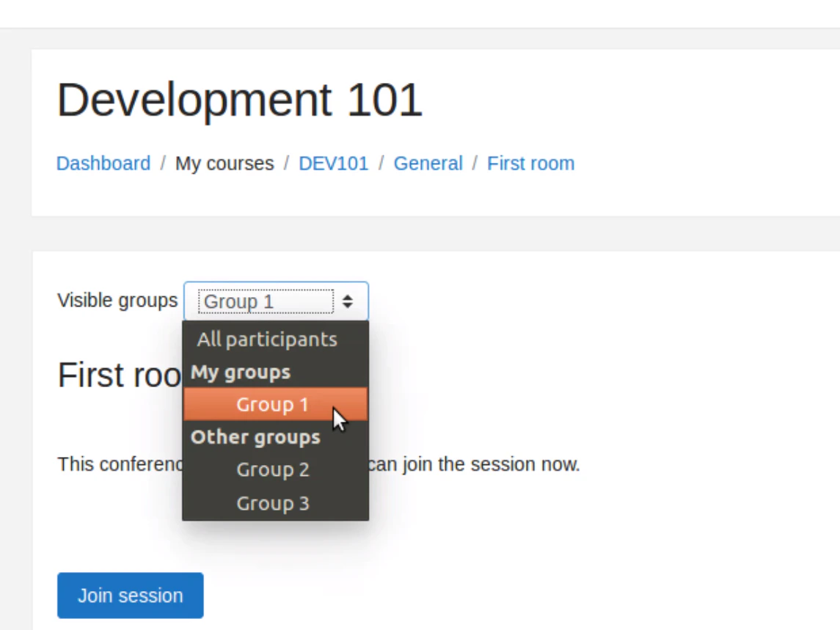Viewport: 840px width, 630px height.
Task: Highlight the My groups category header
Action: coord(241,372)
